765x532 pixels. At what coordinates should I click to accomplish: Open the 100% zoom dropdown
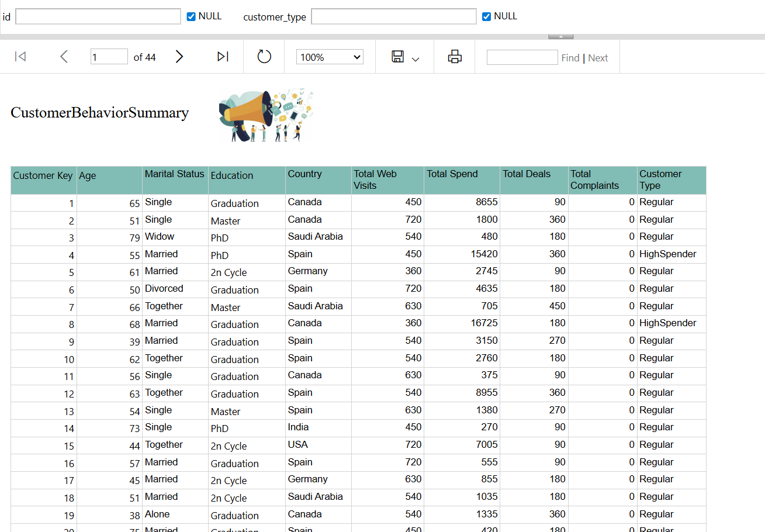click(330, 57)
